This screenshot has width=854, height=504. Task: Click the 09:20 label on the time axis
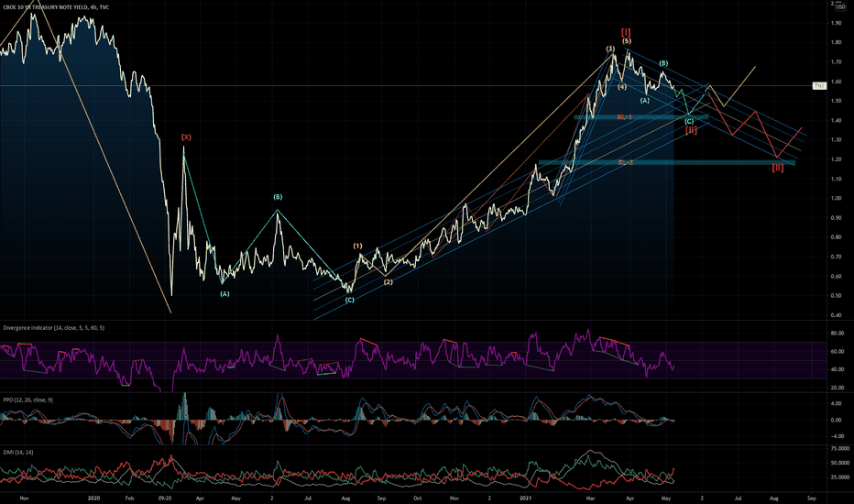165,498
